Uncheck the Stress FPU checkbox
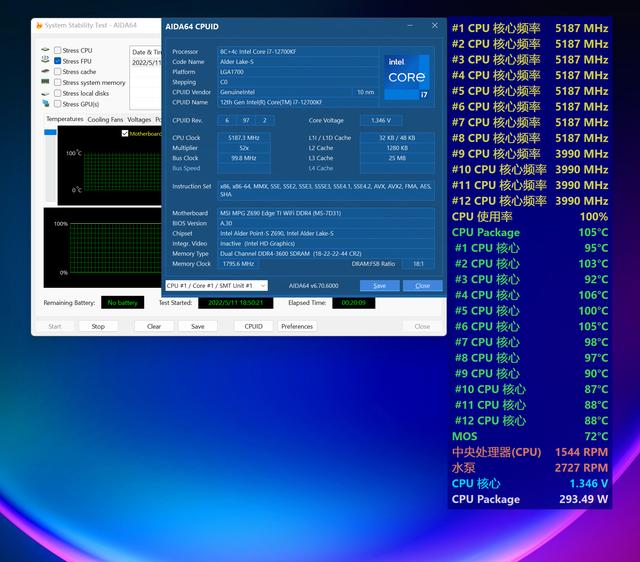This screenshot has width=640, height=562. click(x=58, y=61)
